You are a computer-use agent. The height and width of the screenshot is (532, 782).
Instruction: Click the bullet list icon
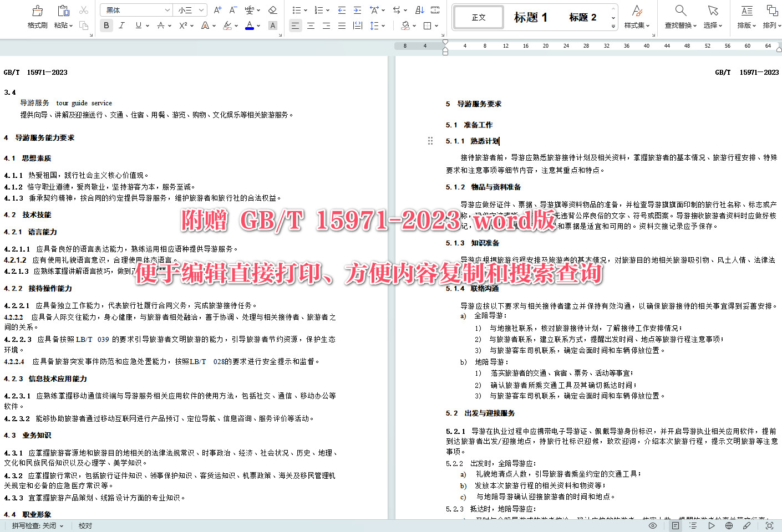click(298, 9)
